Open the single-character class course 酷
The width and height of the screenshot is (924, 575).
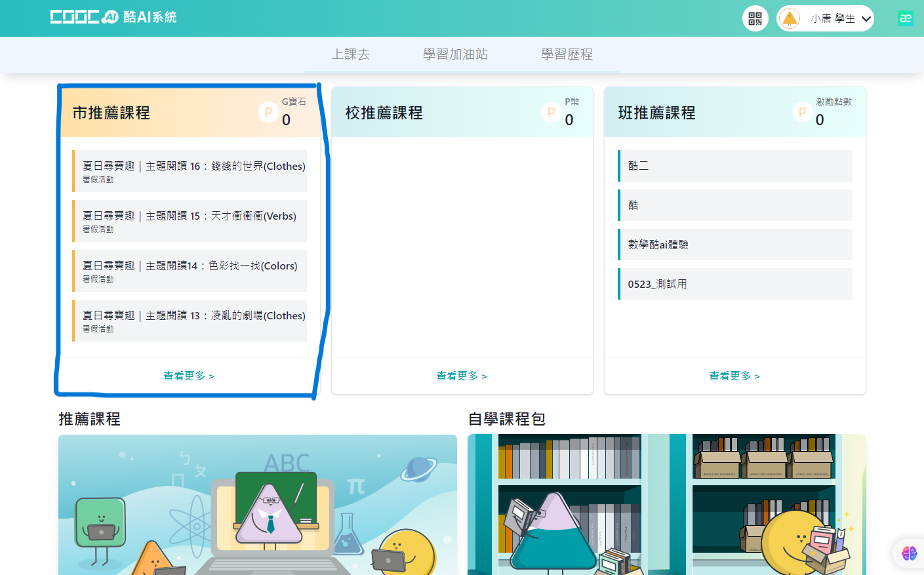[735, 205]
